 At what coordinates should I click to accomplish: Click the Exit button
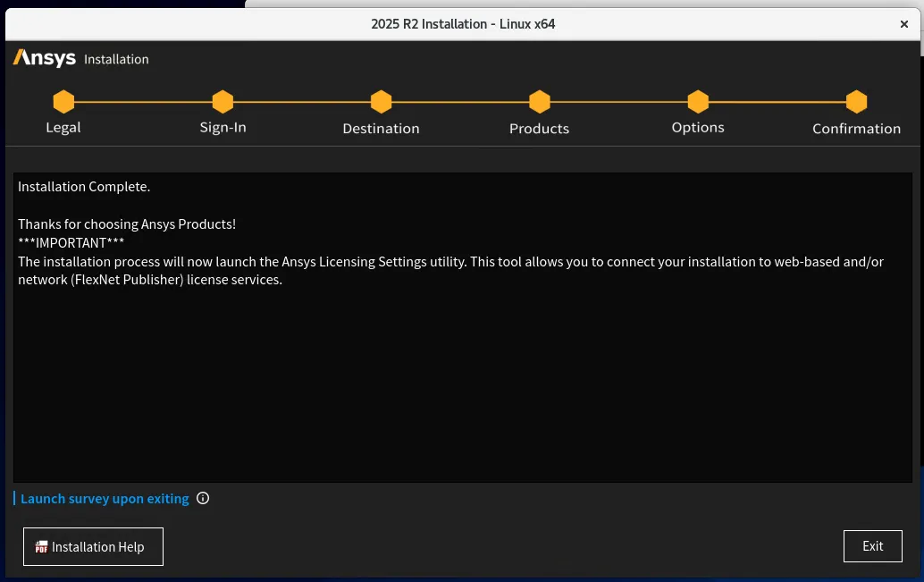pos(873,546)
